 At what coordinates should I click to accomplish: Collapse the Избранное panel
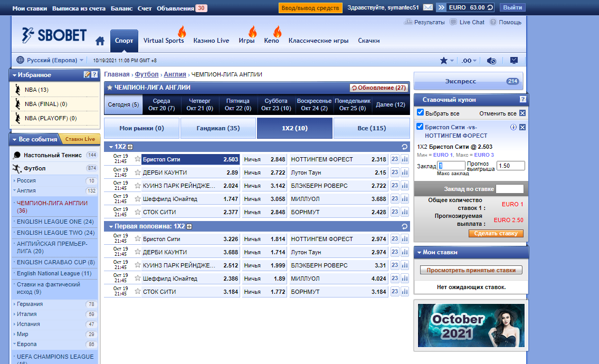(14, 75)
